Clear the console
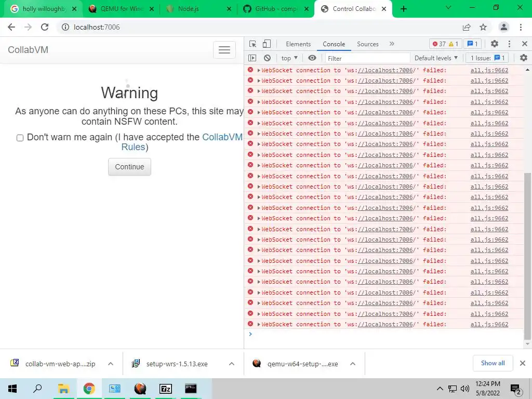Image resolution: width=532 pixels, height=399 pixels. pyautogui.click(x=268, y=58)
